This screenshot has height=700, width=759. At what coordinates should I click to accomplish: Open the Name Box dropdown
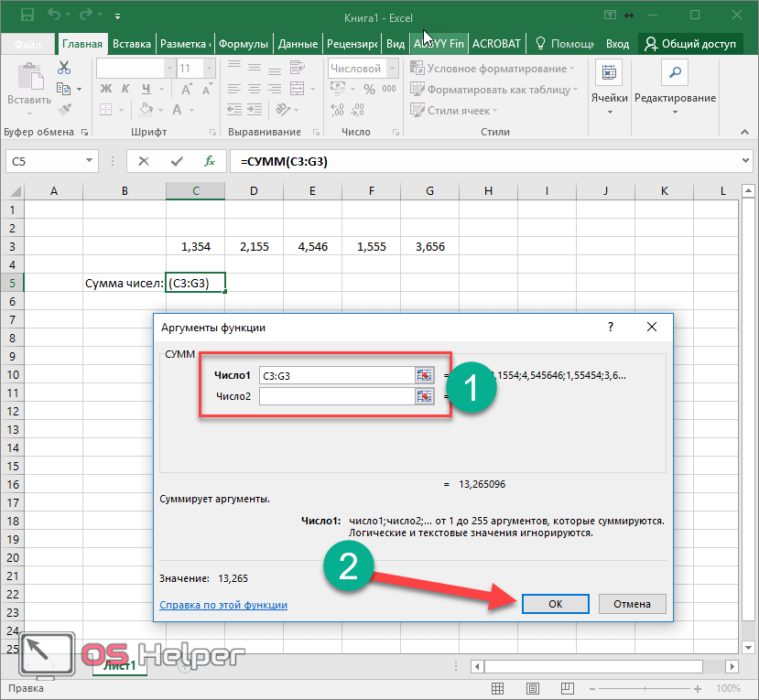(x=90, y=161)
